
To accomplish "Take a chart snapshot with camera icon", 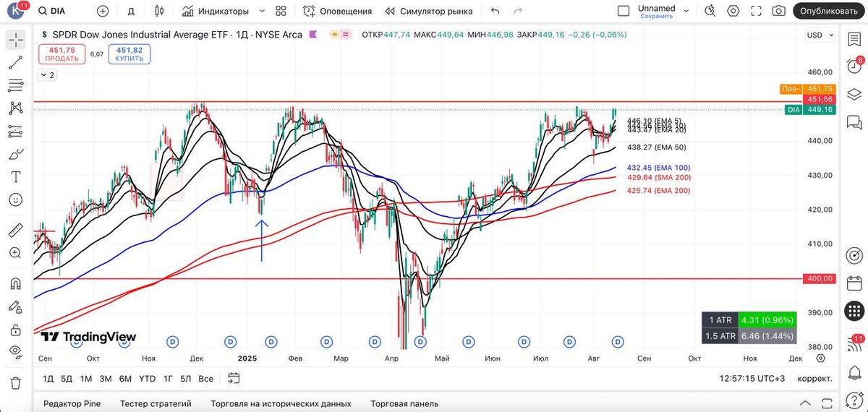I will [778, 11].
